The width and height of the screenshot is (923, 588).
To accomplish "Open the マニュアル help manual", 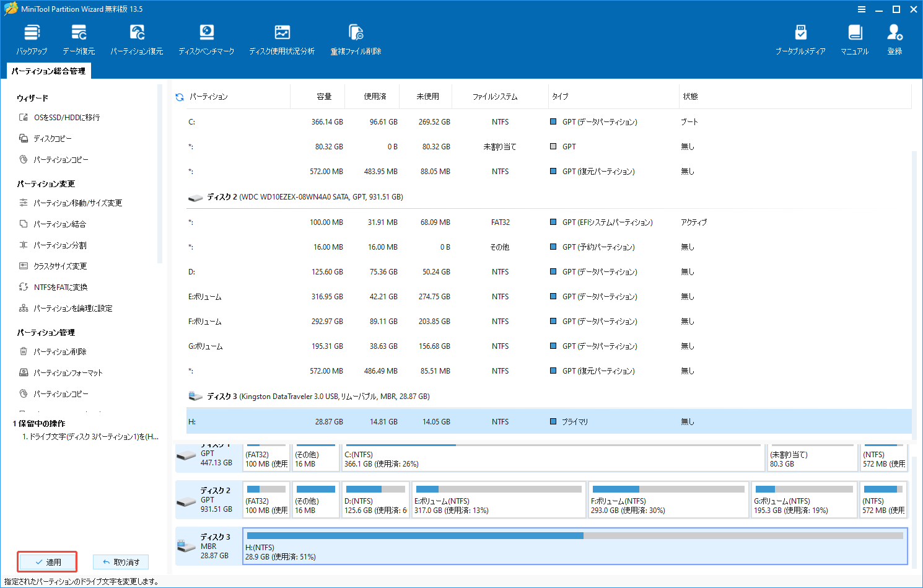I will 854,38.
